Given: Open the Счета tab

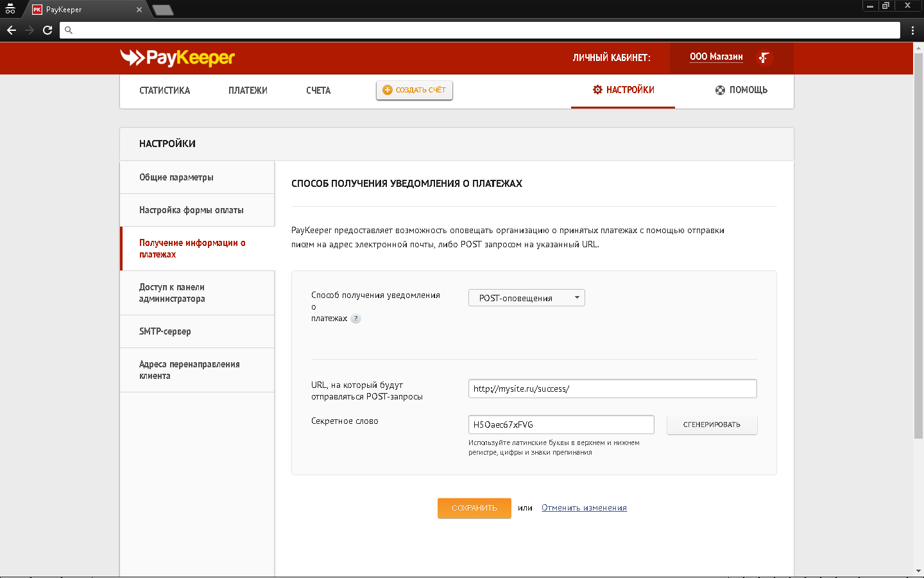Looking at the screenshot, I should [318, 91].
